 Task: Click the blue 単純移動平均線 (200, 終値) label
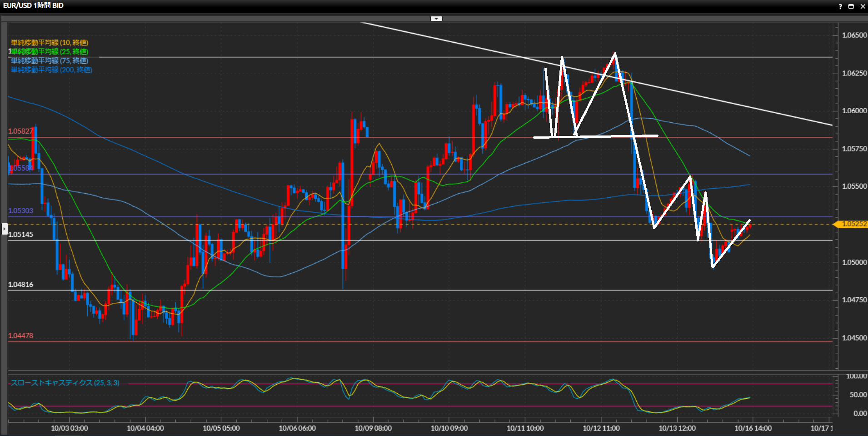coord(51,70)
